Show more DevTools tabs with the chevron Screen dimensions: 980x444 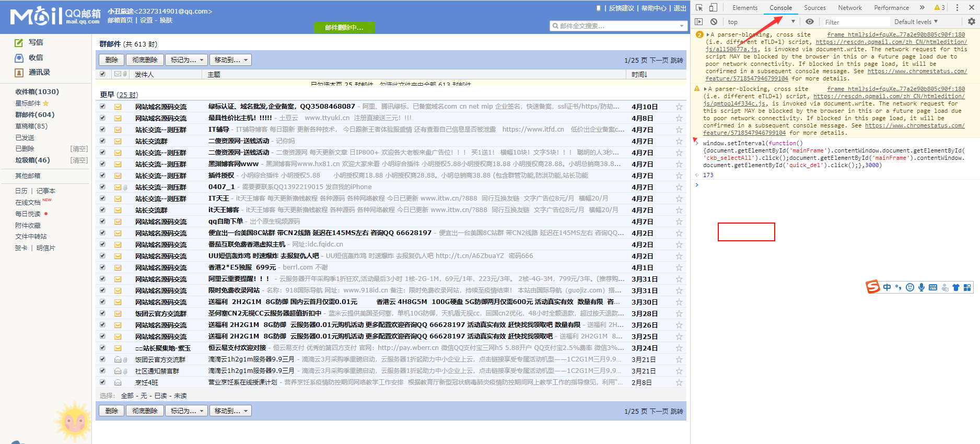922,8
